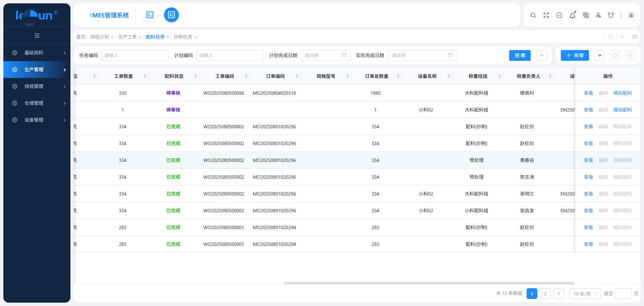Close the 配料任务 tab
The height and width of the screenshot is (306, 644).
[x=168, y=37]
